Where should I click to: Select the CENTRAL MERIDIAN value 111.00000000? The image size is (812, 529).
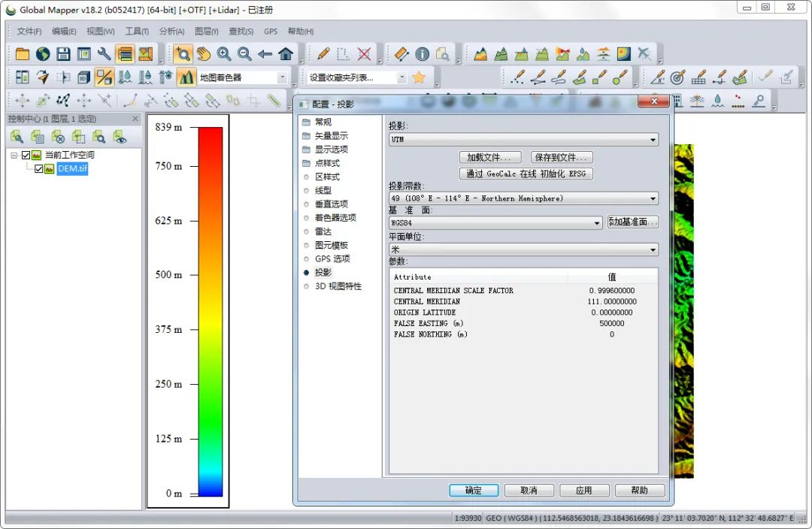[612, 301]
